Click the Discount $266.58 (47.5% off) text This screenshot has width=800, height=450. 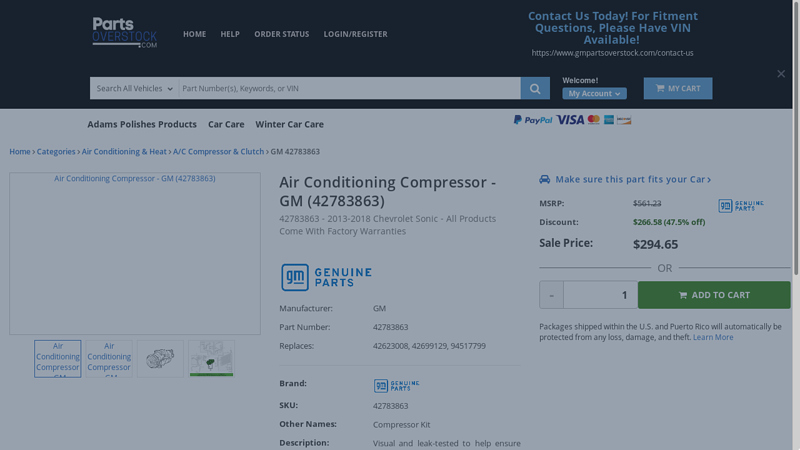pyautogui.click(x=669, y=222)
